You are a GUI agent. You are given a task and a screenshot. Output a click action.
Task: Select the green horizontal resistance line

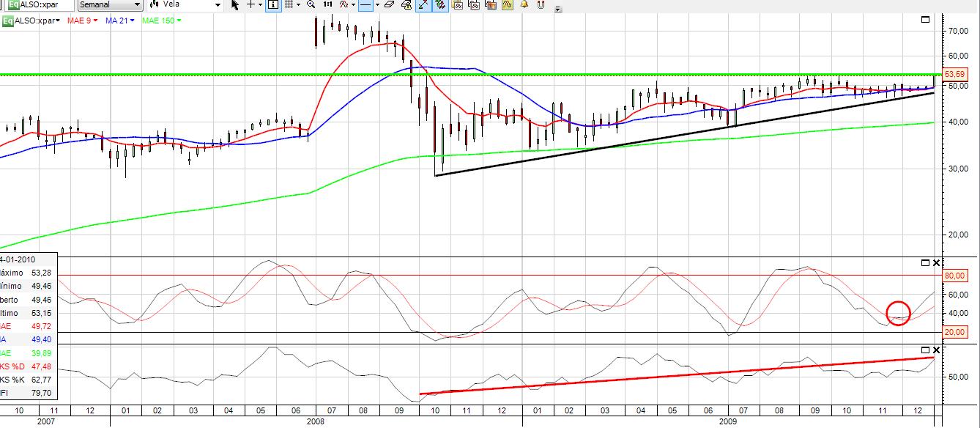tap(469, 74)
